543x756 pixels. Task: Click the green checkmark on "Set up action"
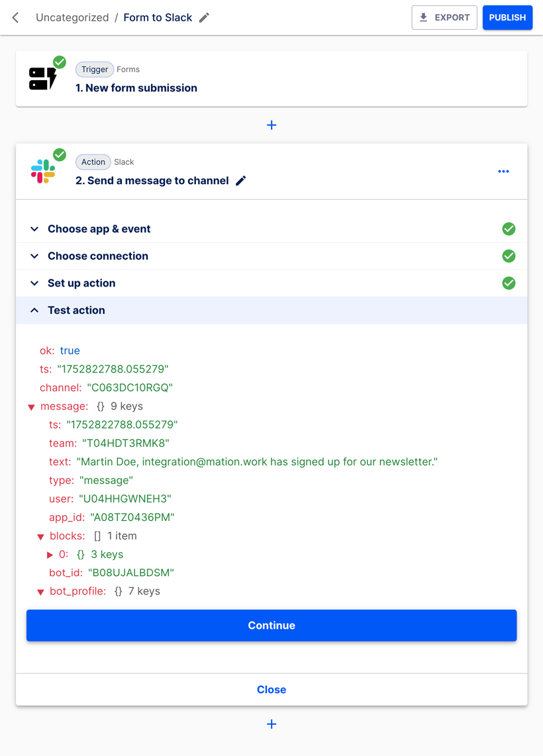pyautogui.click(x=509, y=283)
